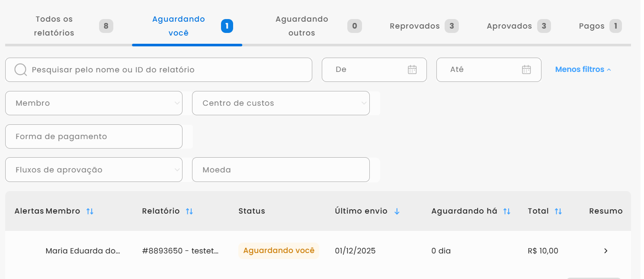This screenshot has height=279, width=644.
Task: Sort table by Membro column arrows
Action: click(x=90, y=211)
